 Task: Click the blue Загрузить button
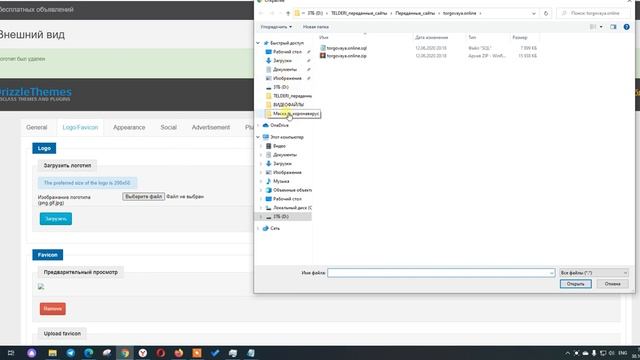56,219
